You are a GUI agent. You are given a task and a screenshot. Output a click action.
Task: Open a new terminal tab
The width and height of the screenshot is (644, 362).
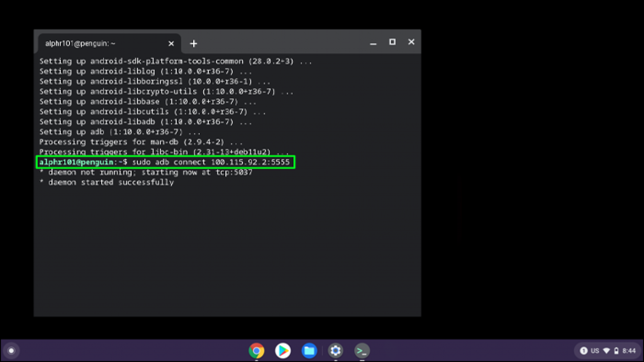coord(194,44)
